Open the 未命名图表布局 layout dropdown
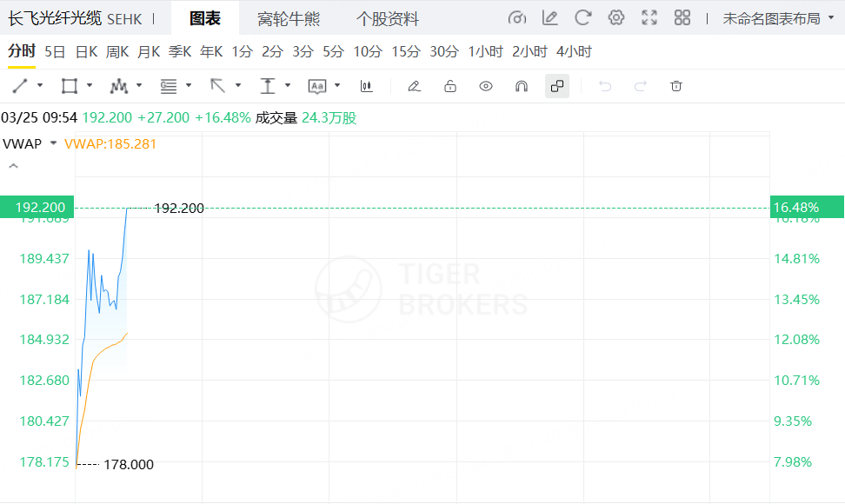The height and width of the screenshot is (504, 845). 772,18
